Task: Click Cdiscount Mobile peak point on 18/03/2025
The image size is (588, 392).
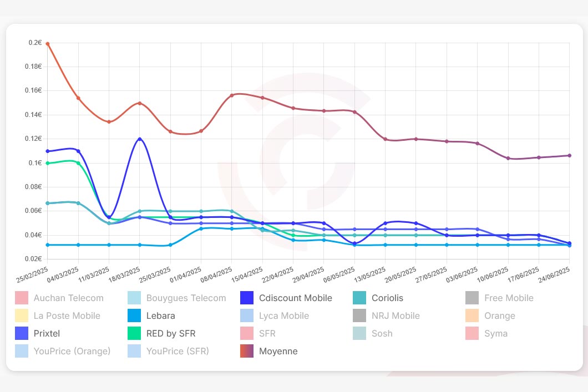Action: point(140,139)
